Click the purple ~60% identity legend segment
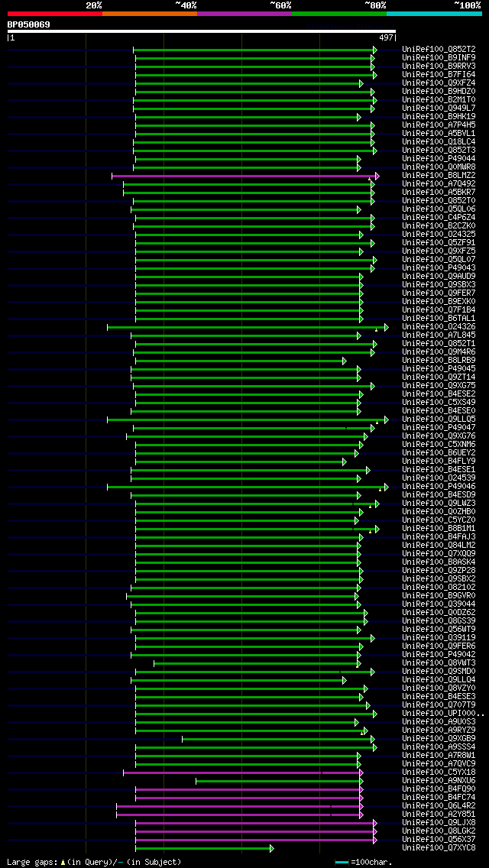Image resolution: width=489 pixels, height=868 pixels. click(x=244, y=13)
